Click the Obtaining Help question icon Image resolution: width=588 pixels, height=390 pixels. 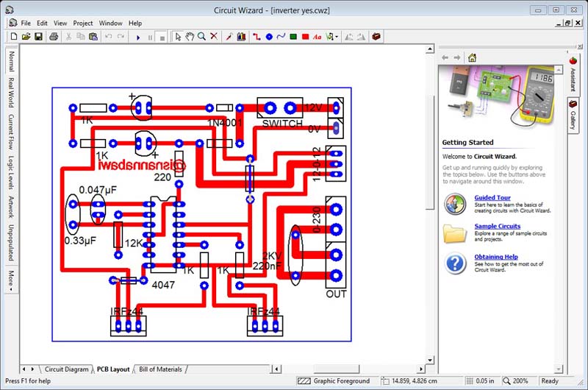coord(455,263)
